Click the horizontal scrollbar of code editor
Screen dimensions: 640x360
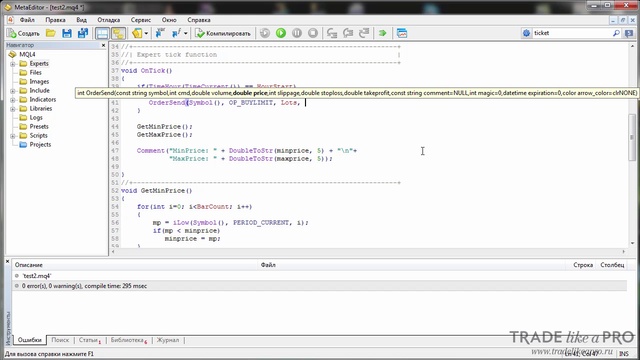coord(368,251)
